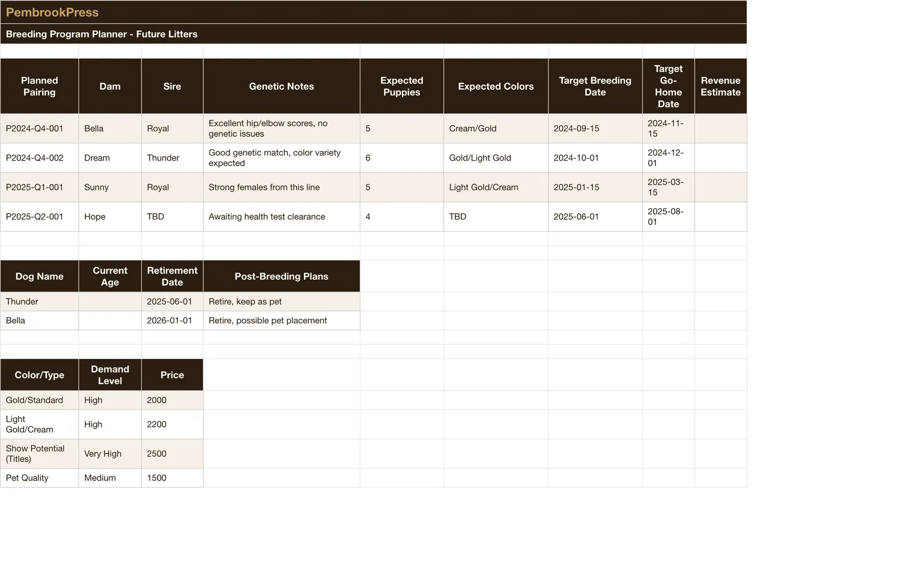Select 'Retire, possible pet placement' cell
The width and height of the screenshot is (915, 588).
click(281, 321)
